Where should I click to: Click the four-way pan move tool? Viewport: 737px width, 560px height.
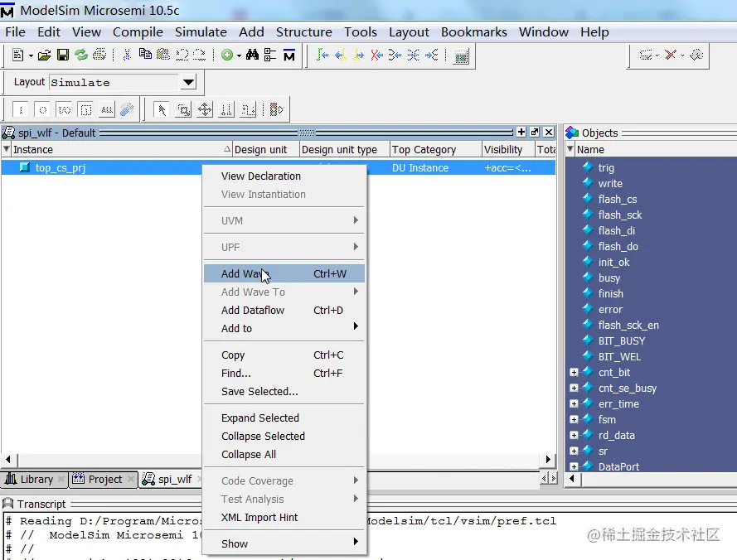205,110
